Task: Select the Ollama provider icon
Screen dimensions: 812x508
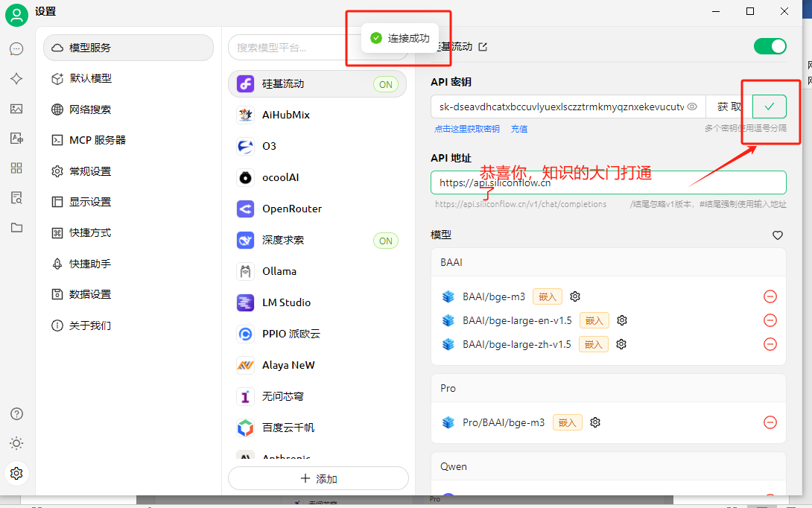Action: pos(244,270)
